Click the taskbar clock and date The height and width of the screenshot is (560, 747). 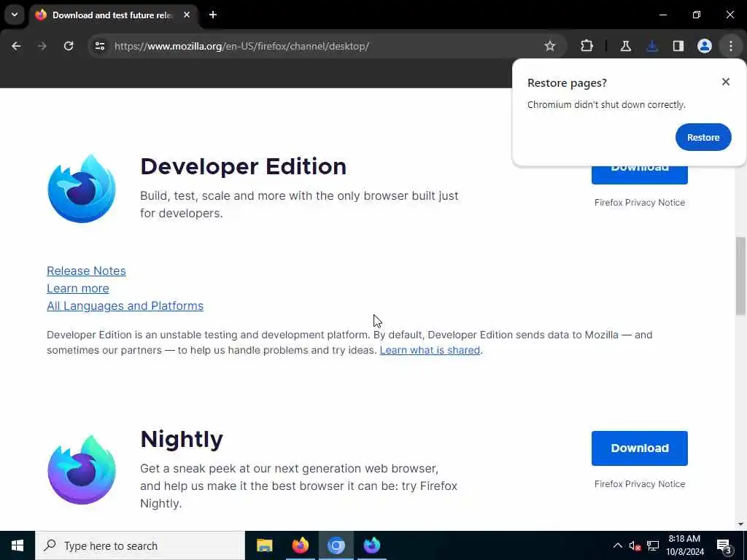click(x=684, y=545)
